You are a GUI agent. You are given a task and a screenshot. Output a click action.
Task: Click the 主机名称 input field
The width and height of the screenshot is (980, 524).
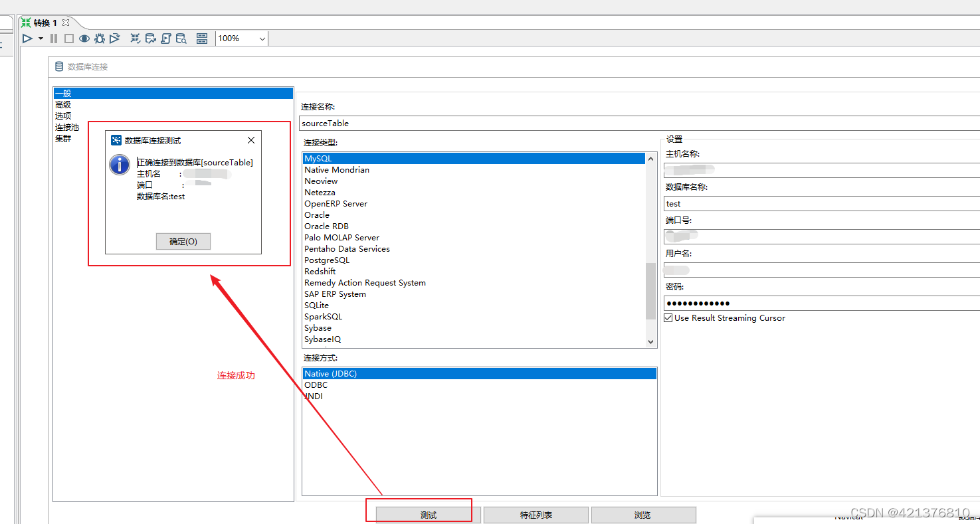[822, 170]
